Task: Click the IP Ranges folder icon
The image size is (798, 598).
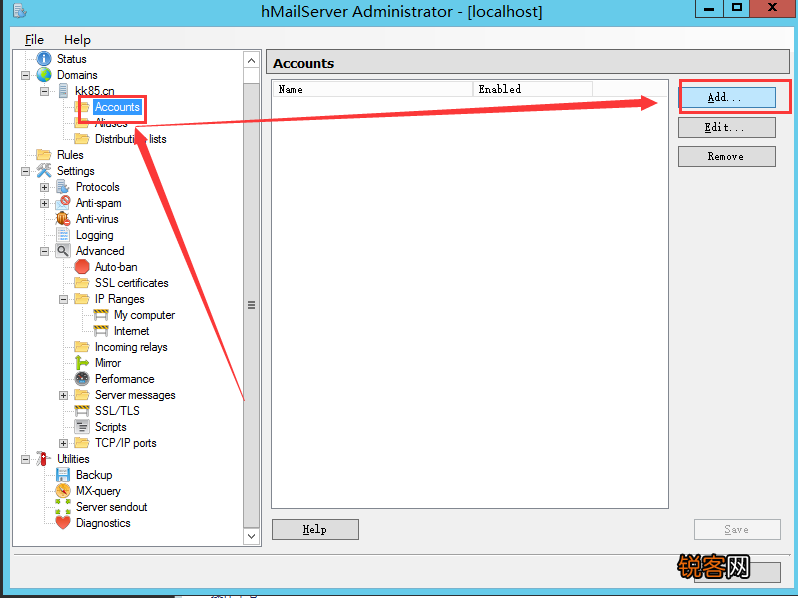Action: tap(81, 299)
